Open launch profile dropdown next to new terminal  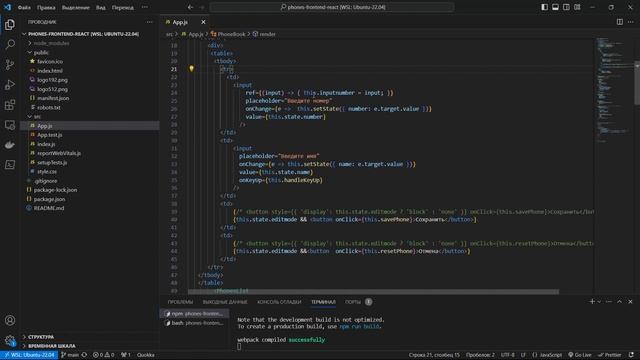click(x=599, y=302)
